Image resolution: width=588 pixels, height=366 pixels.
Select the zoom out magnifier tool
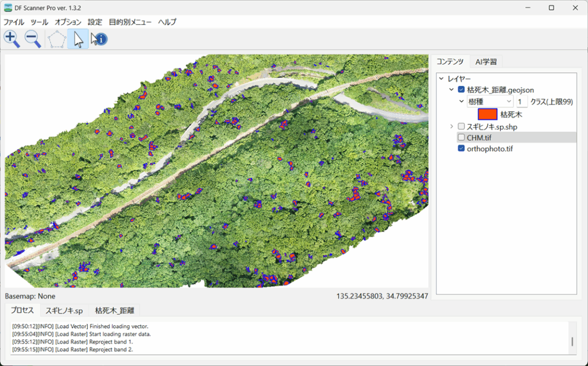[33, 39]
